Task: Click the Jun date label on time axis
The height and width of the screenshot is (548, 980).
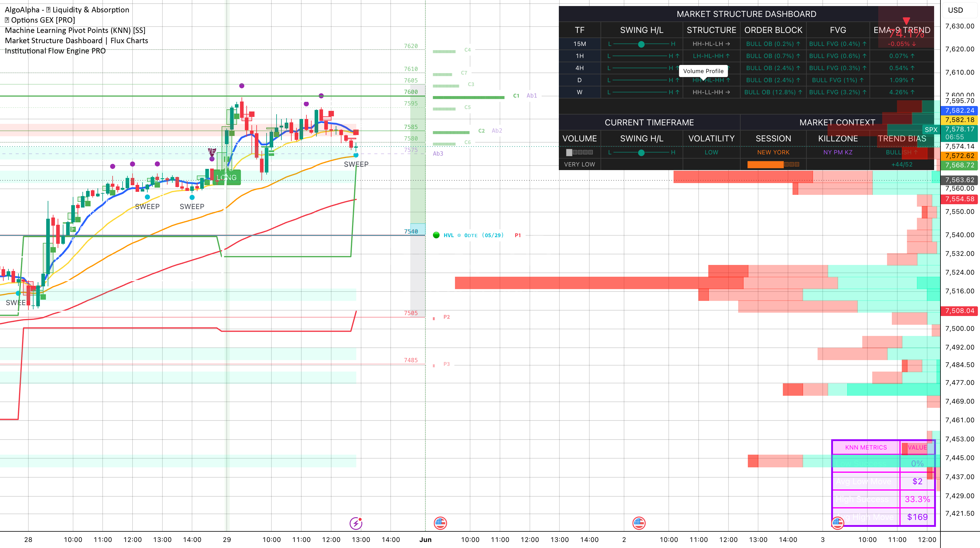Action: click(425, 540)
